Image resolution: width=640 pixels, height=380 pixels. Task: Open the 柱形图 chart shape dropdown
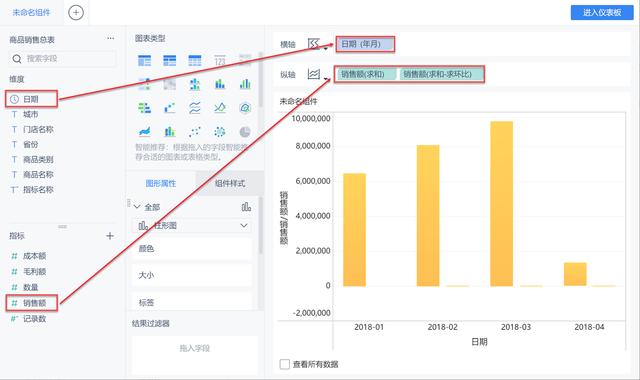[192, 225]
